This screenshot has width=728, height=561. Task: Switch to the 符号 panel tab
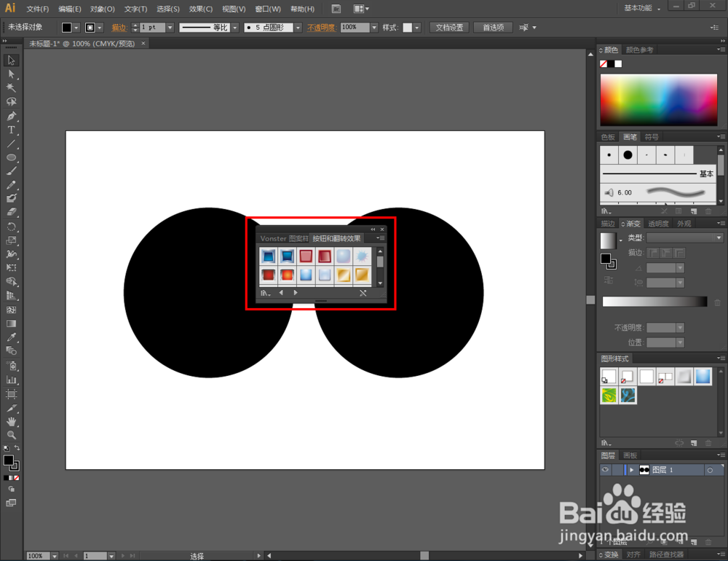tap(652, 136)
